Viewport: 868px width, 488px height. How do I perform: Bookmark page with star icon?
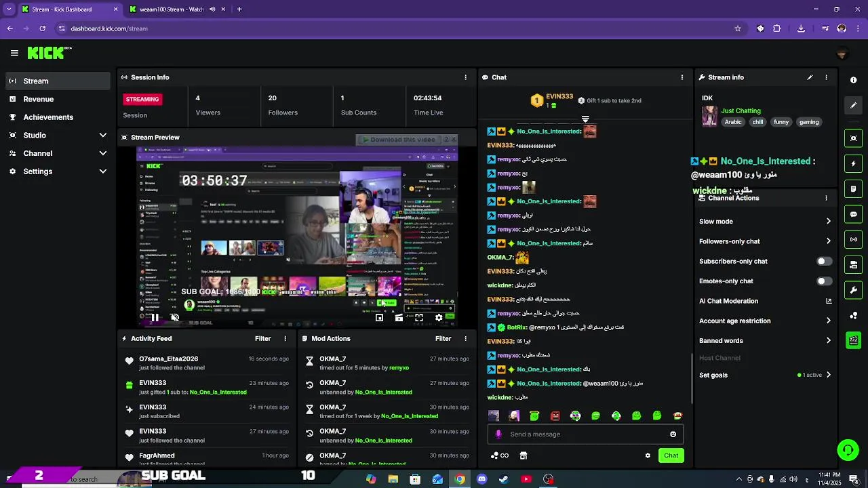coord(738,28)
